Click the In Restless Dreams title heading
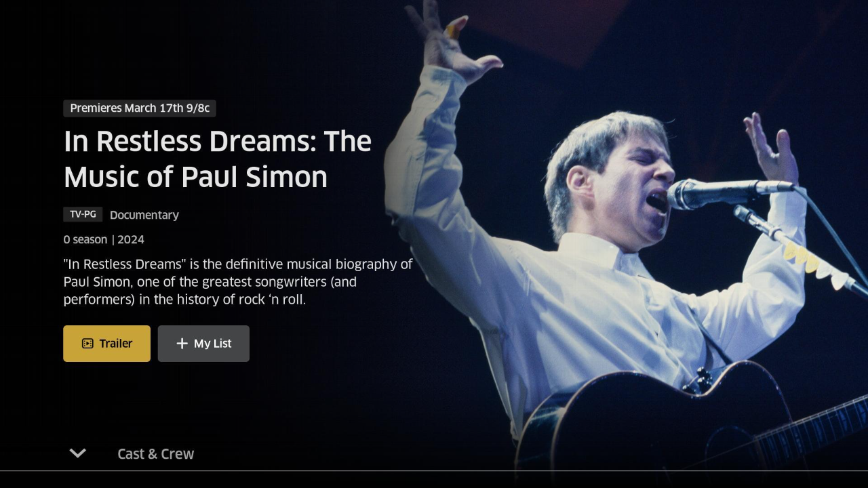This screenshot has width=868, height=488. tap(218, 159)
